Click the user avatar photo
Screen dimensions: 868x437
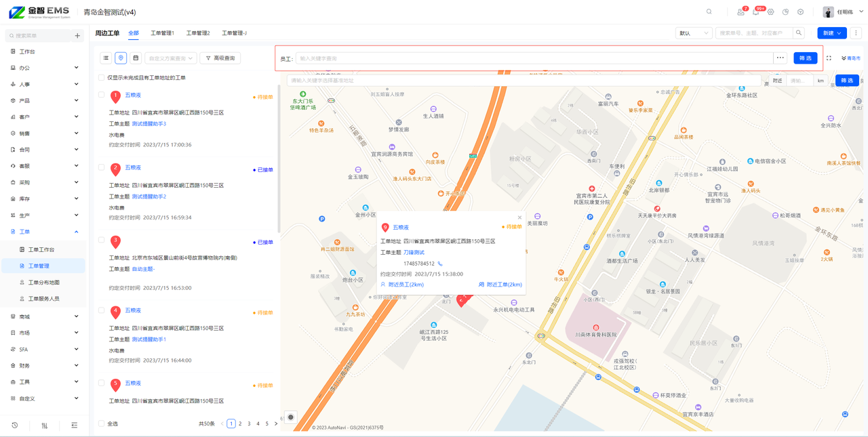pos(828,12)
